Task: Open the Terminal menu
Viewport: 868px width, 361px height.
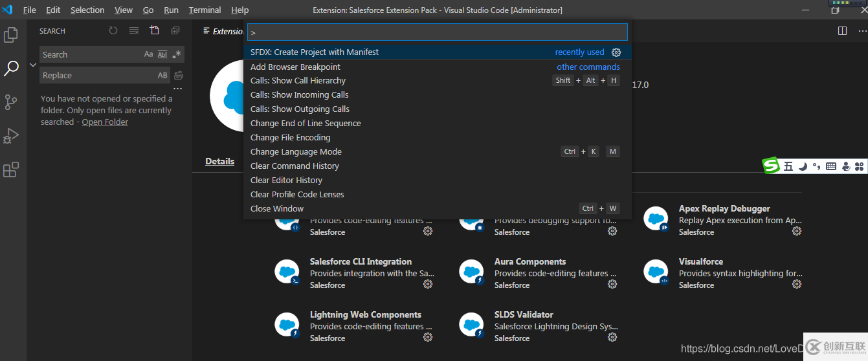Action: point(205,10)
